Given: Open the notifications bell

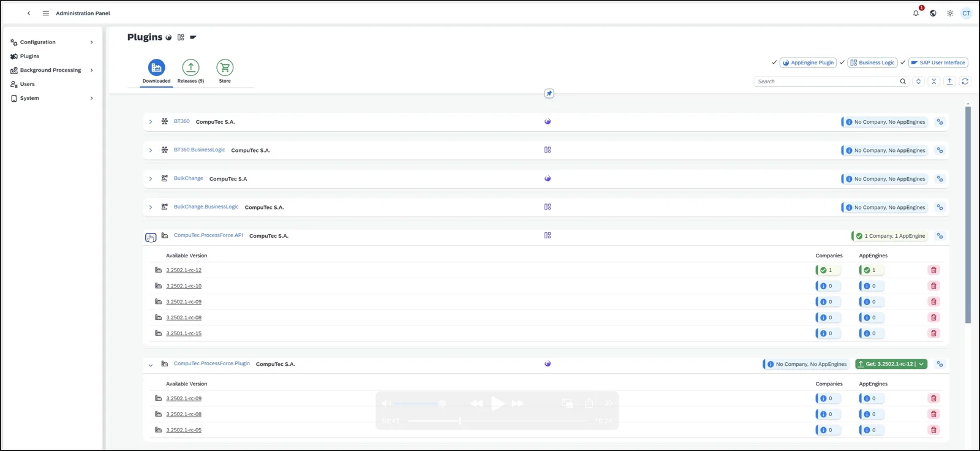Looking at the screenshot, I should coord(916,13).
